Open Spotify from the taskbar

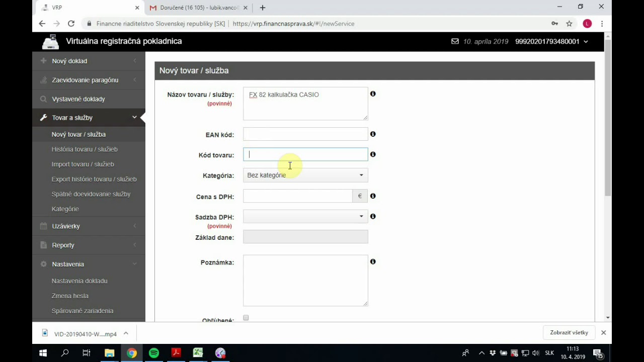point(154,353)
